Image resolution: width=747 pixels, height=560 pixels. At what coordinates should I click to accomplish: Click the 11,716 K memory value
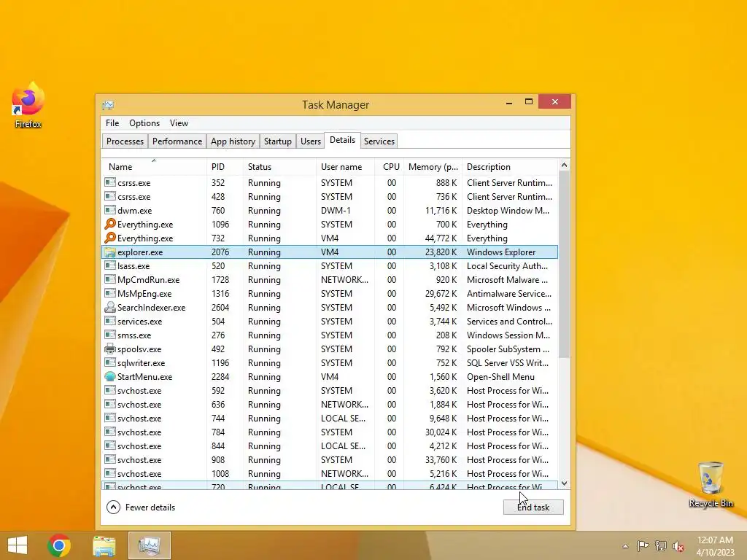441,210
